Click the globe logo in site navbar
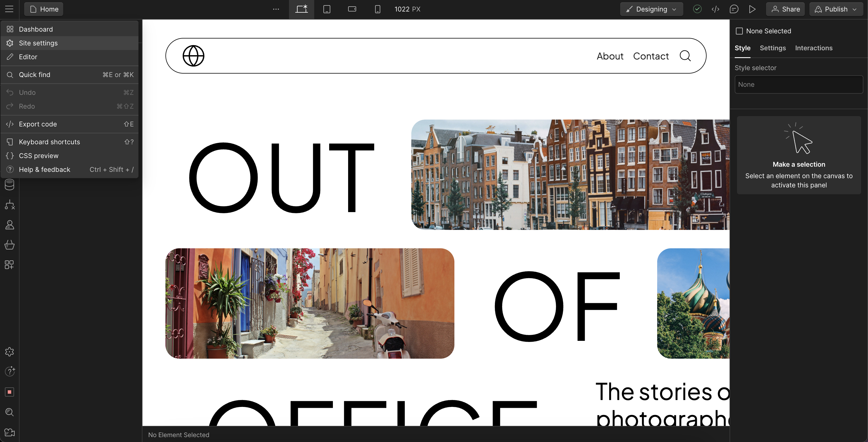Image resolution: width=868 pixels, height=442 pixels. point(193,56)
